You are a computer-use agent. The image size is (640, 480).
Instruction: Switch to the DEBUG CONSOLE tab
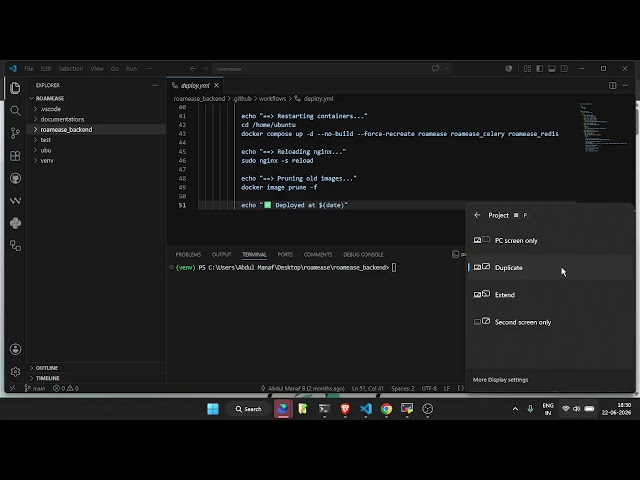[363, 254]
